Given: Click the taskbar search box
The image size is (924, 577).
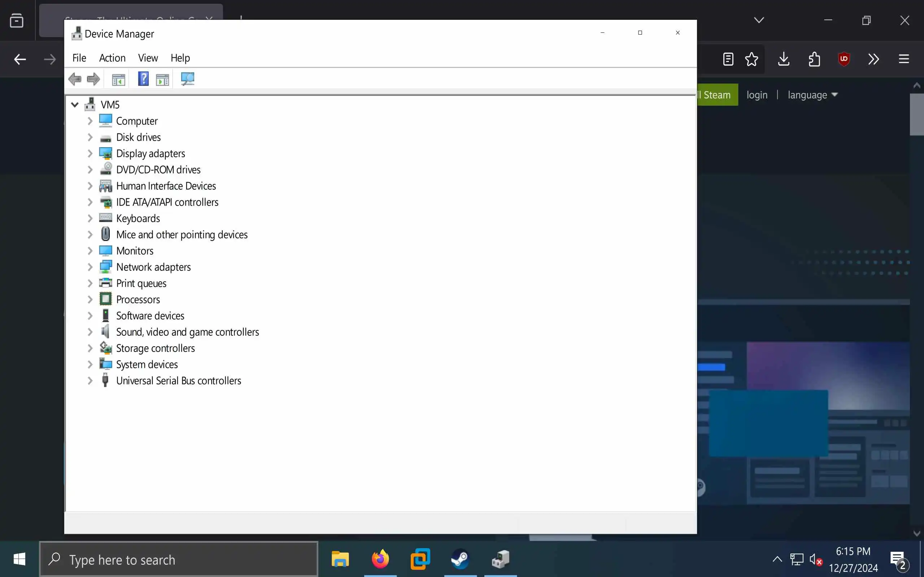Looking at the screenshot, I should pos(179,559).
